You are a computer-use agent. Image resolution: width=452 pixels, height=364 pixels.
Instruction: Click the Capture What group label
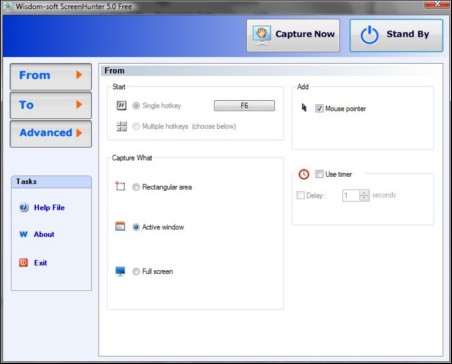click(x=132, y=158)
